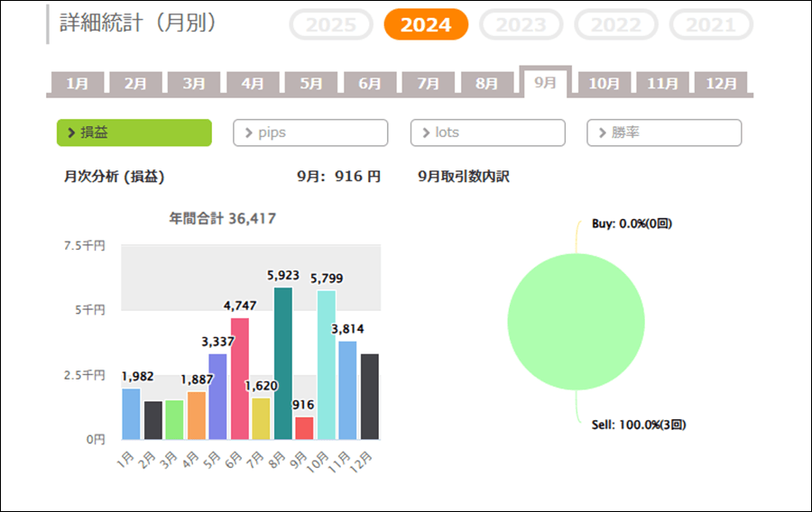Viewport: 812px width, 512px height.
Task: Go to the 8月 tab
Action: coord(487,84)
